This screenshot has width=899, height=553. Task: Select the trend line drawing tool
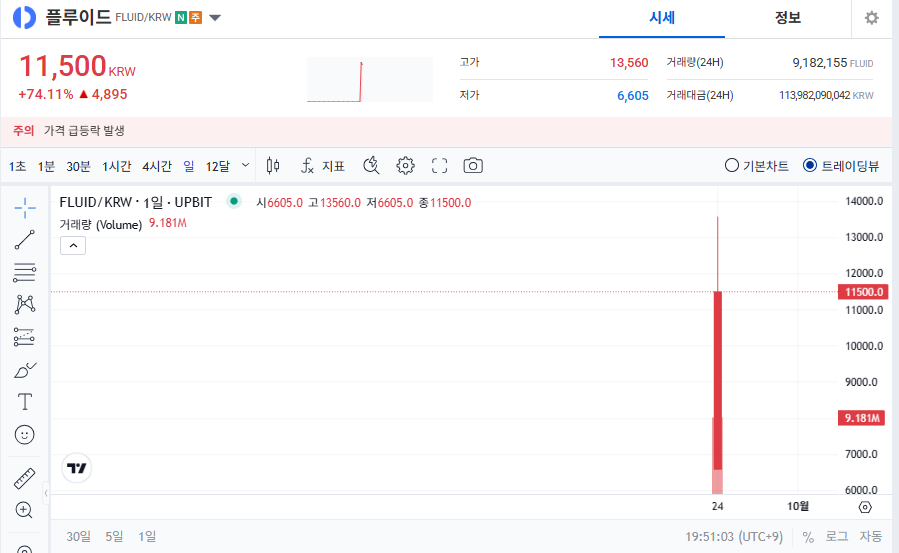pyautogui.click(x=25, y=240)
